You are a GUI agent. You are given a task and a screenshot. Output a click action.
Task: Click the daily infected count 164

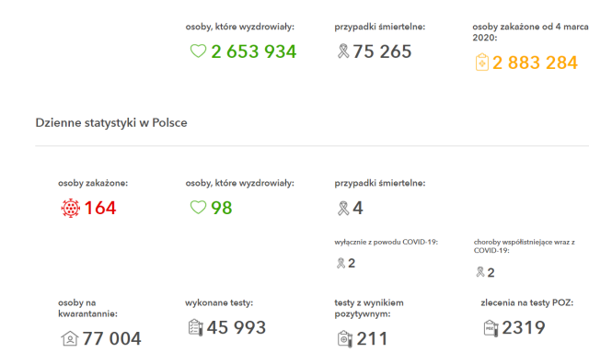coord(100,208)
